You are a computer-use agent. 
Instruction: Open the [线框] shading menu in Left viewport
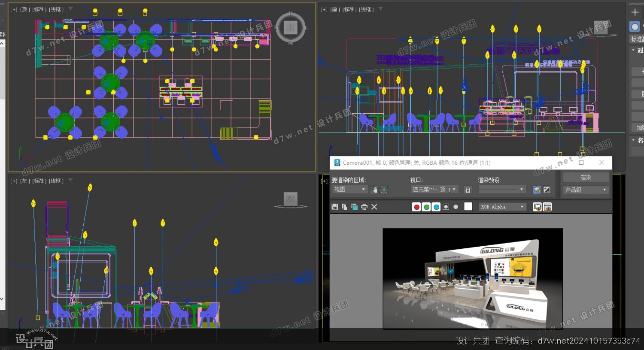coord(56,181)
